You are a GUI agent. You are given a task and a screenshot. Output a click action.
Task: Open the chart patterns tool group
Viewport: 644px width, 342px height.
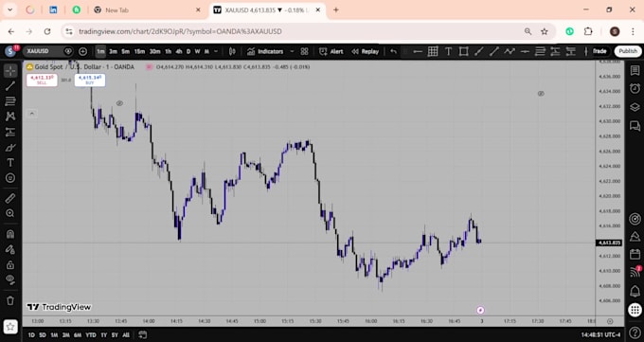pyautogui.click(x=10, y=117)
